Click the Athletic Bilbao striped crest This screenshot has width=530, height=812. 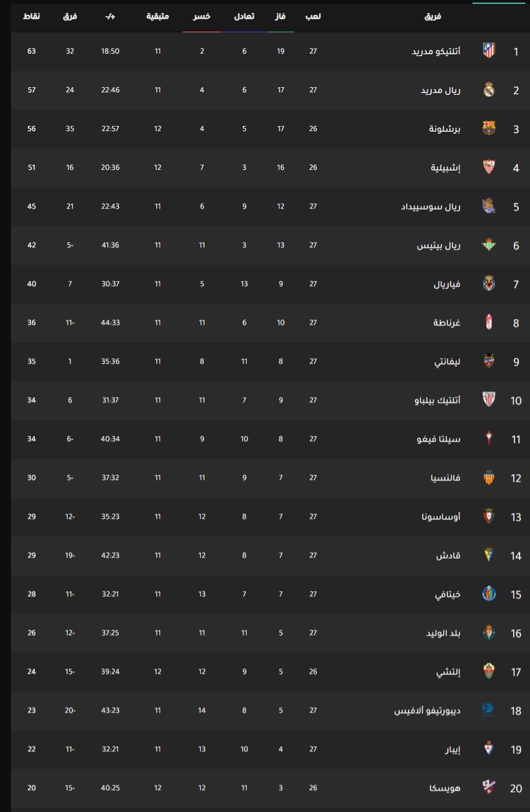[x=489, y=400]
